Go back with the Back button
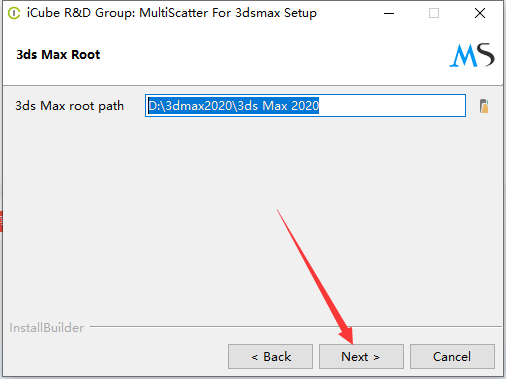Viewport: 506px width, 379px height. (270, 357)
